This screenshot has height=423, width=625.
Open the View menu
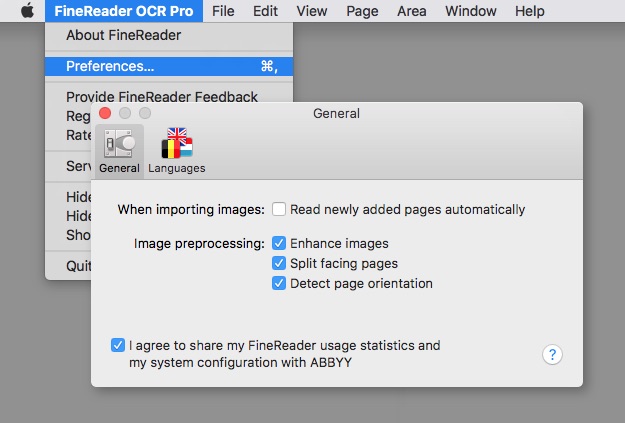pyautogui.click(x=312, y=11)
